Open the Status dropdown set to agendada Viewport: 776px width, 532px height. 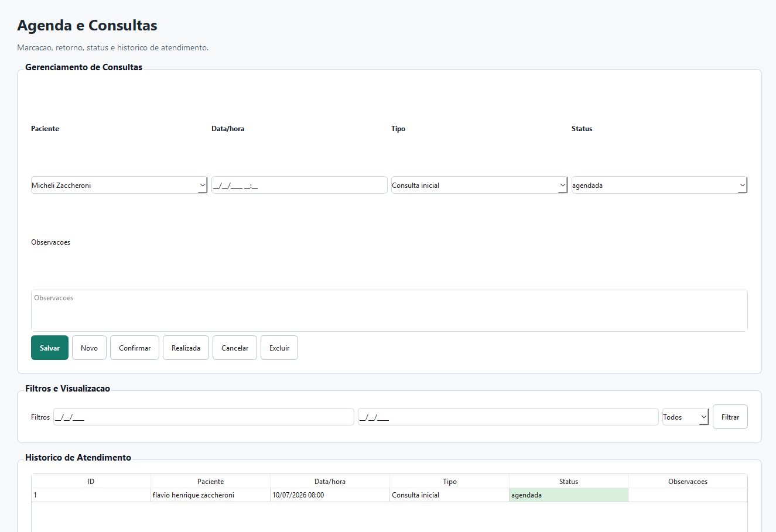[659, 185]
